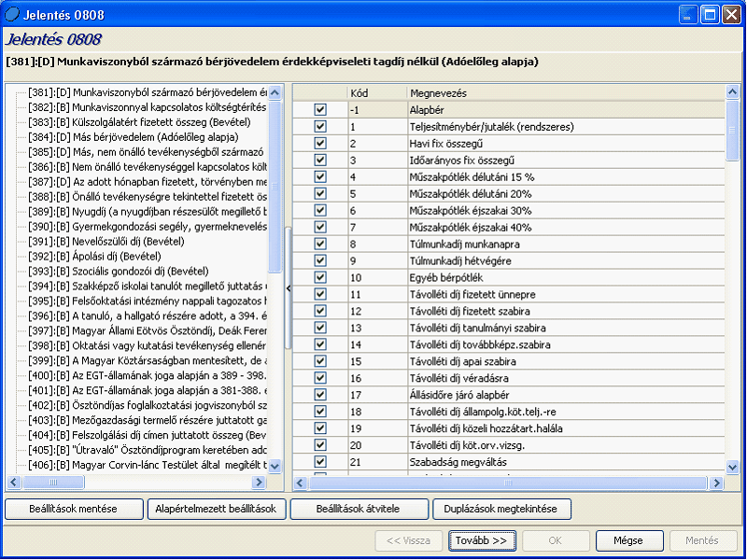Click table scroll up arrow
Viewport: 747px width, 560px height.
(x=732, y=91)
